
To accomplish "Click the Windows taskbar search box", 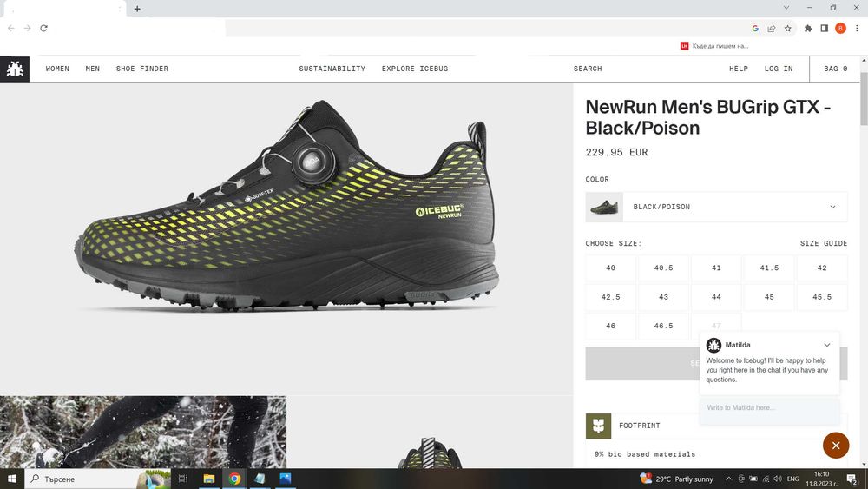I will 97,479.
